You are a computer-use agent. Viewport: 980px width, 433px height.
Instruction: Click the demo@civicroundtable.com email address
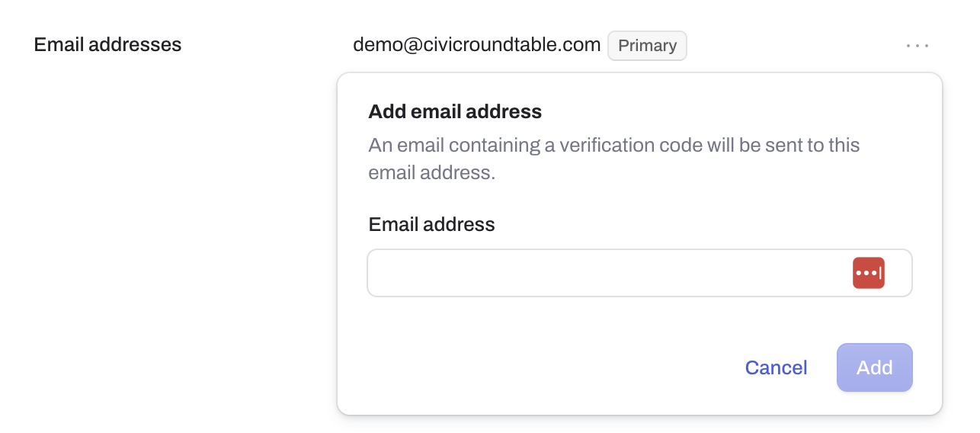click(x=477, y=45)
